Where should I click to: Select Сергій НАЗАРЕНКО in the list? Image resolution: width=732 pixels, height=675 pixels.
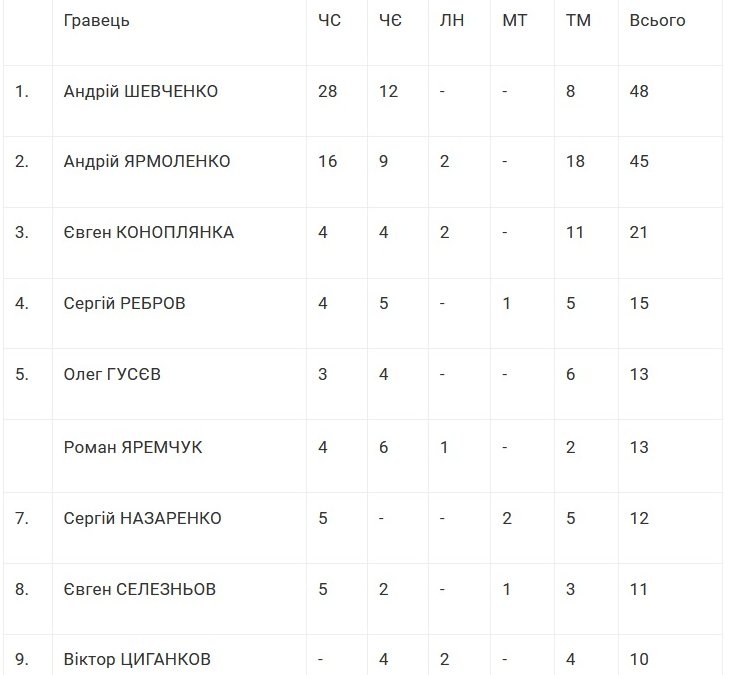142,518
